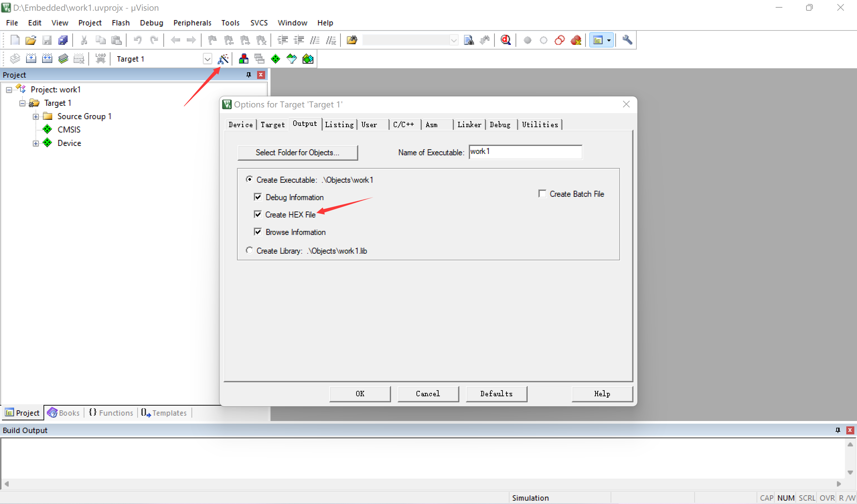Click the Kill all breakpoints icon
The image size is (857, 504).
click(576, 40)
